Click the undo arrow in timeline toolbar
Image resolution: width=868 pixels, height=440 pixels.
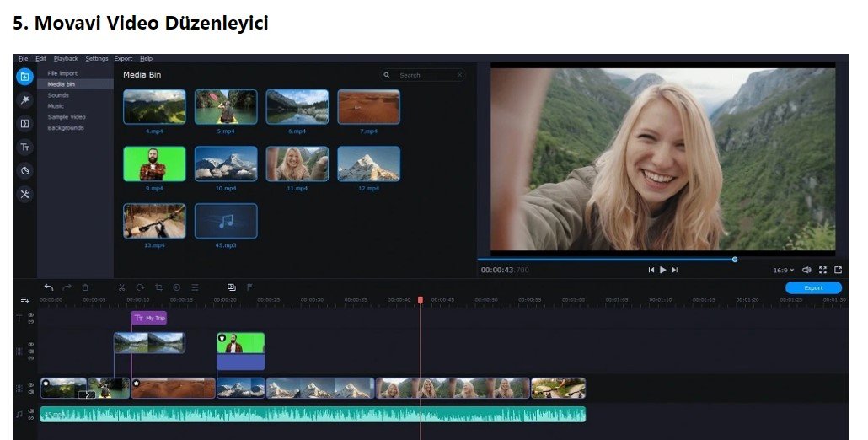[x=49, y=287]
